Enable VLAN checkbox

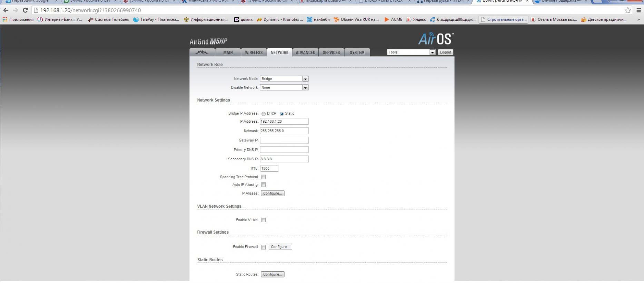[264, 220]
